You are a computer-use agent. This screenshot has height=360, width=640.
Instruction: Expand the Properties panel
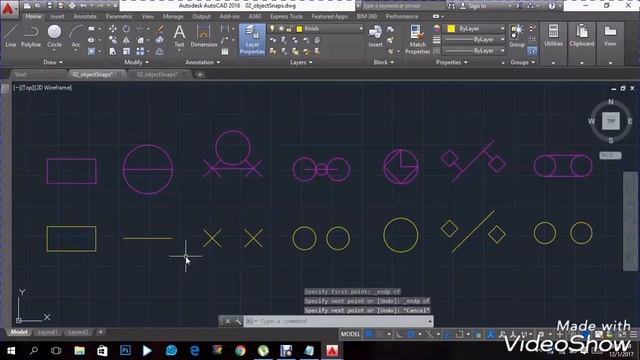(x=451, y=62)
